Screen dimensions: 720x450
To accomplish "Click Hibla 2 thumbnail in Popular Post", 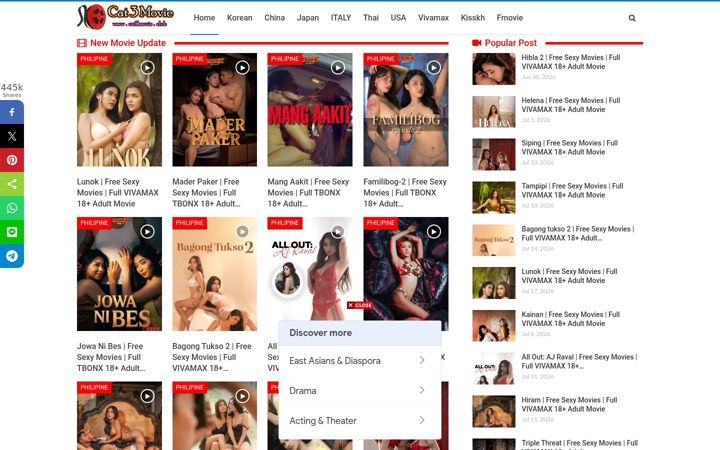I will [x=494, y=69].
